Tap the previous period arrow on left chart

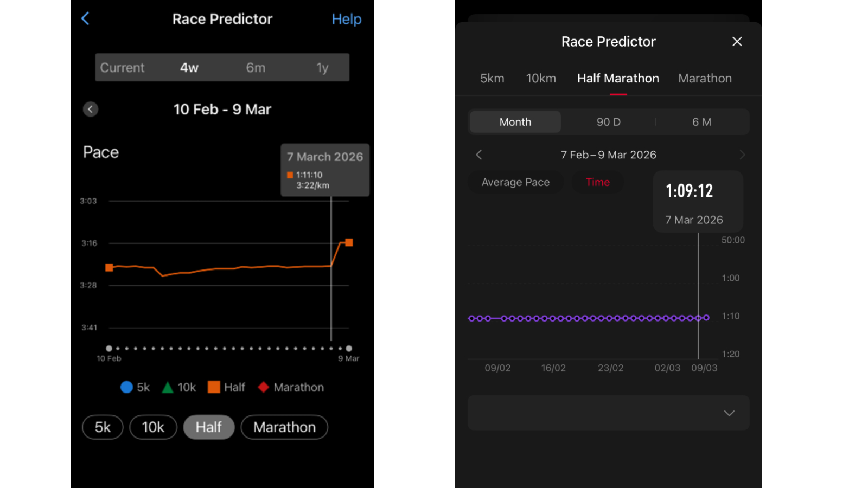pos(90,109)
